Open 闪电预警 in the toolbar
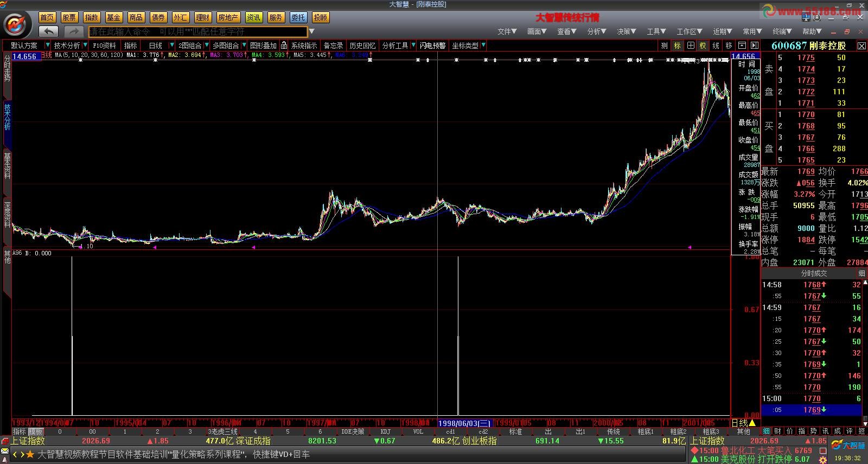 tap(432, 46)
